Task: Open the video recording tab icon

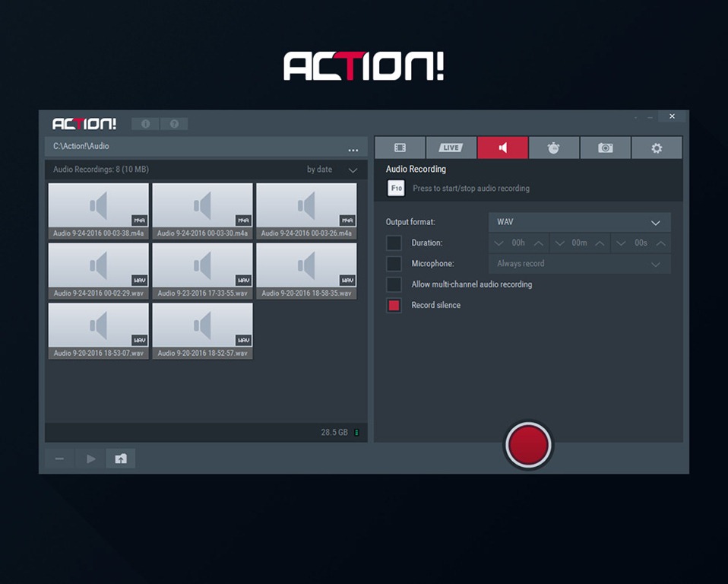Action: click(400, 148)
